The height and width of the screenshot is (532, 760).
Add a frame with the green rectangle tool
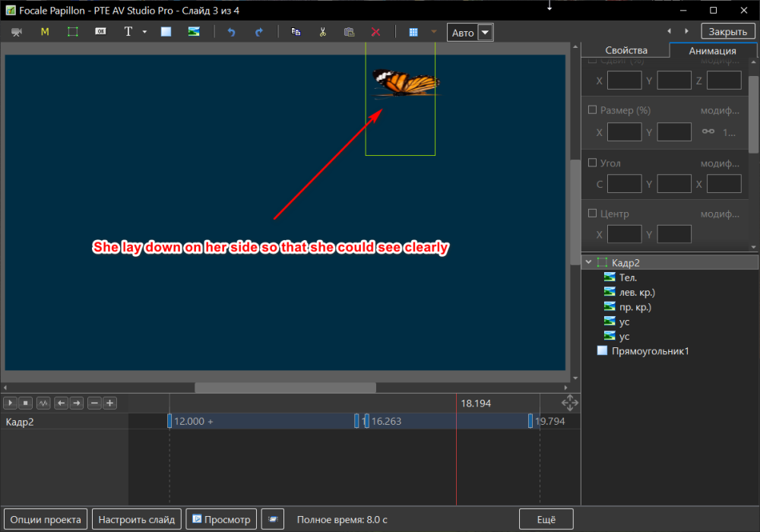click(73, 32)
